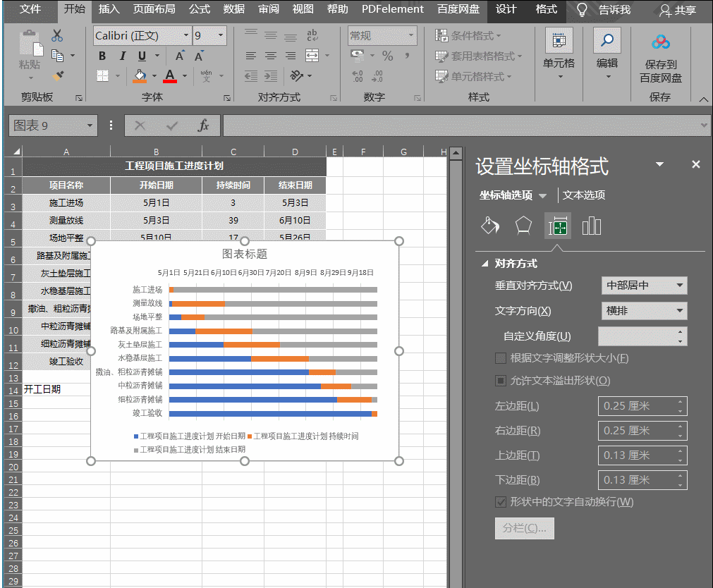
Task: Toggle Italic formatting
Action: tap(122, 56)
